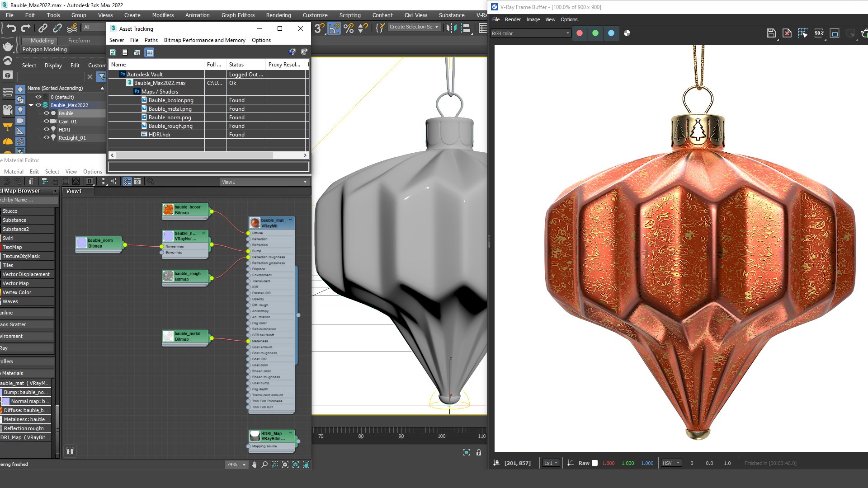
Task: Save the image in V-Ray Frame Buffer
Action: point(771,33)
